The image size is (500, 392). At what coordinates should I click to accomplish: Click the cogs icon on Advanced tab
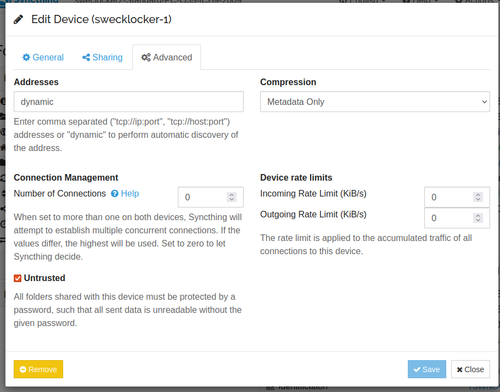[146, 57]
